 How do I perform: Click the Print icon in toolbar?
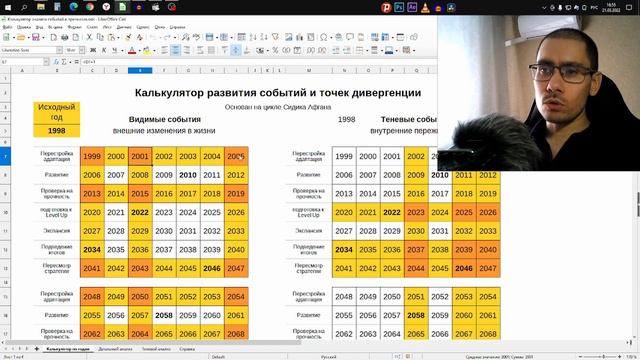pos(64,38)
